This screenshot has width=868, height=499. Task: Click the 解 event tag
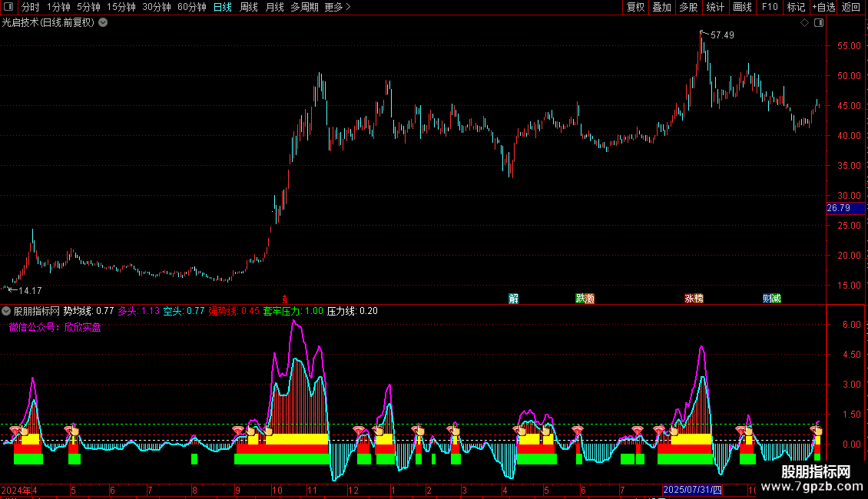click(514, 299)
